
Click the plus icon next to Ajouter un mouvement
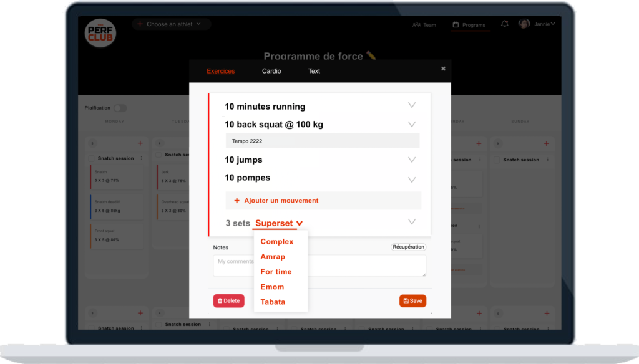(x=237, y=201)
